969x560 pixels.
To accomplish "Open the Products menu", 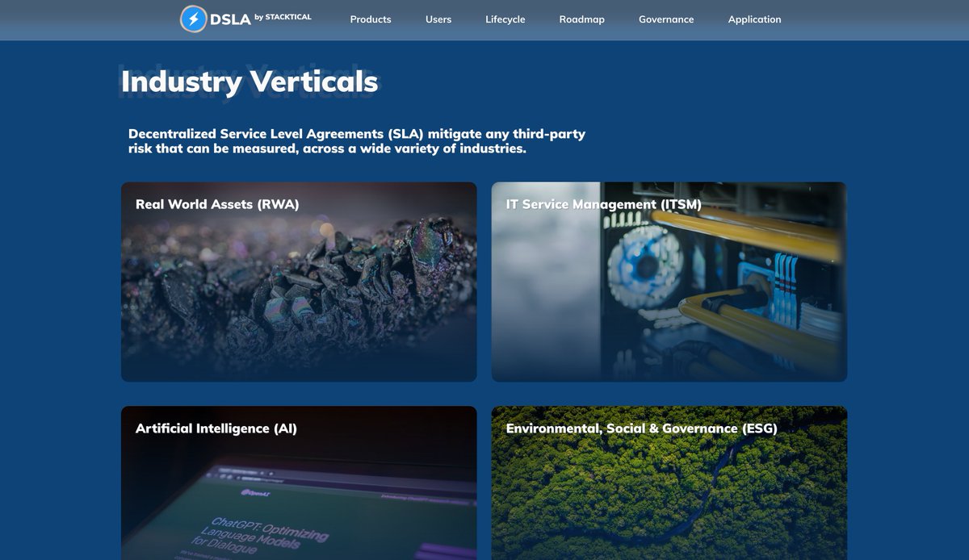I will pyautogui.click(x=370, y=19).
